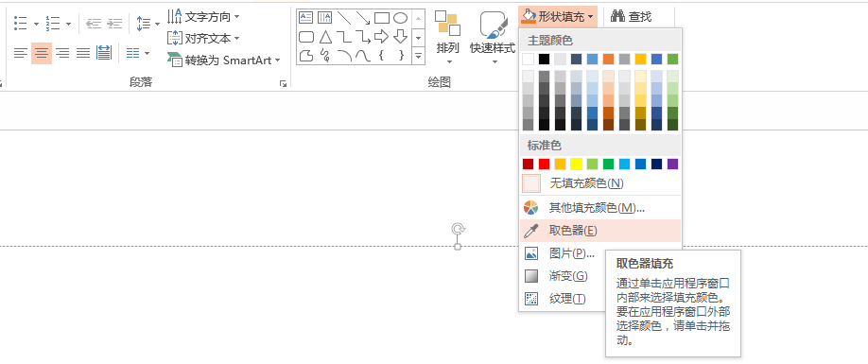The height and width of the screenshot is (364, 868).
Task: Insert a horizontal text box shape
Action: (x=306, y=17)
